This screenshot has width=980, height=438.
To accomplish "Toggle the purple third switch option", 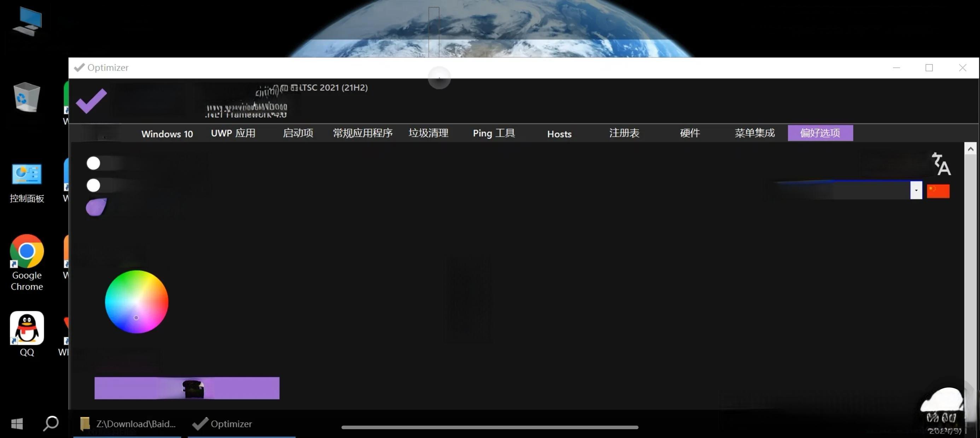I will (96, 207).
